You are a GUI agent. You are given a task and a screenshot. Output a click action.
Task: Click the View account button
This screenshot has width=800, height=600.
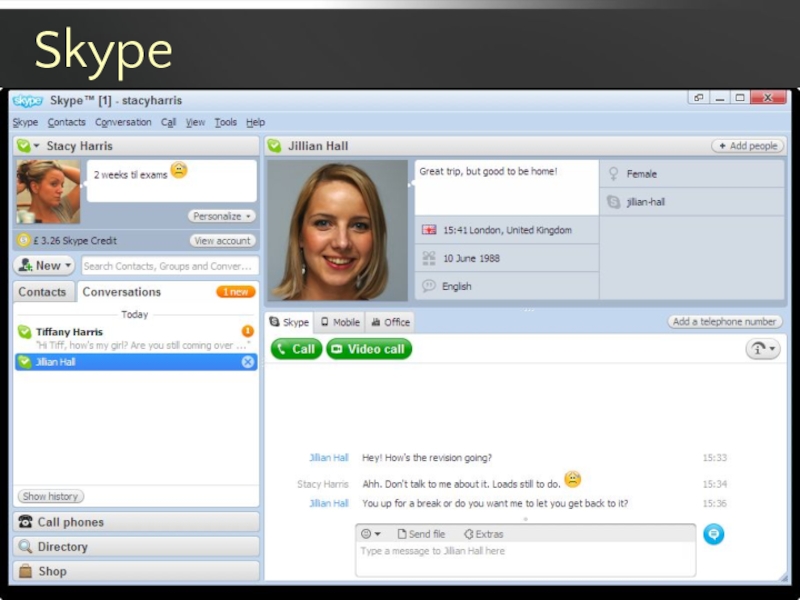coord(223,241)
